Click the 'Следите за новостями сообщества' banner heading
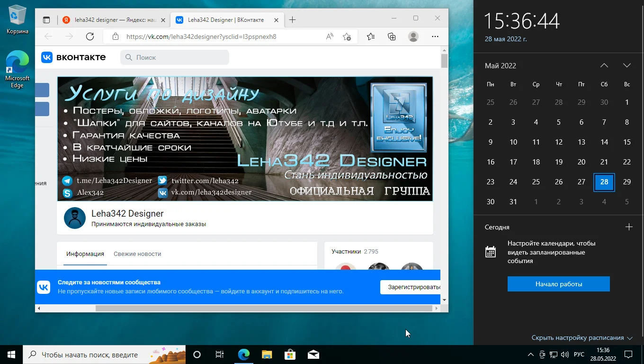Screen dimensions: 644x364 [109, 282]
